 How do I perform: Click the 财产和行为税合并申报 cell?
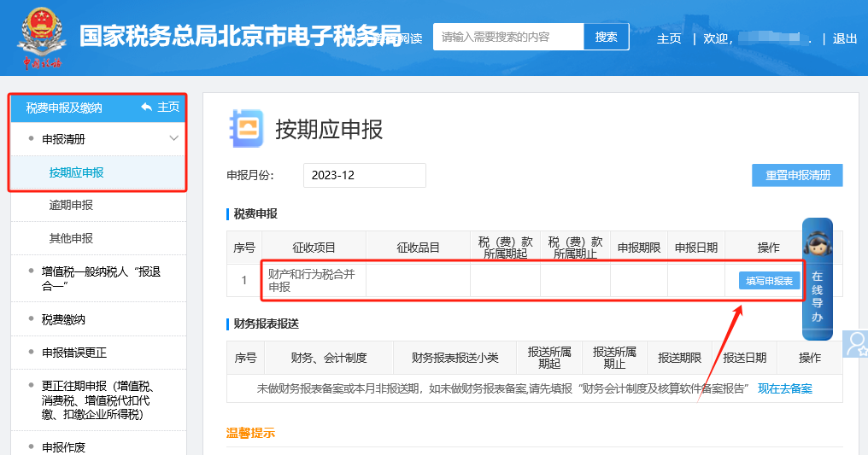tap(314, 280)
